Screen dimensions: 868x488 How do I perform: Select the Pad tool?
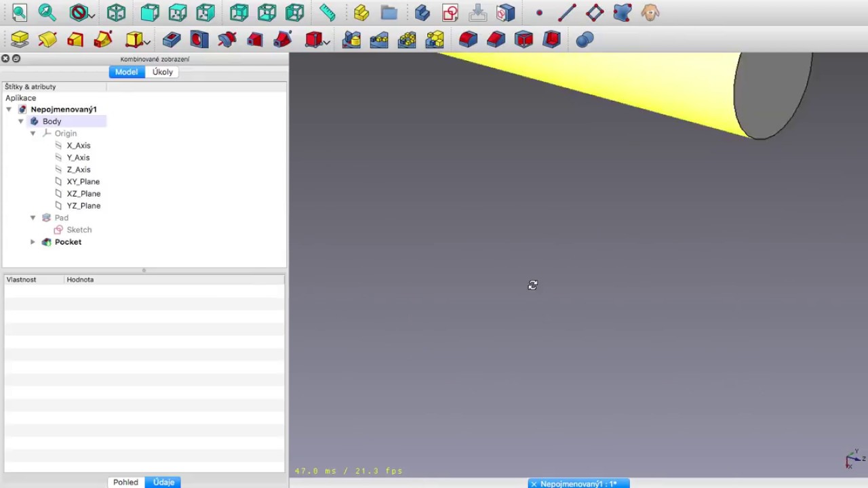(x=20, y=39)
